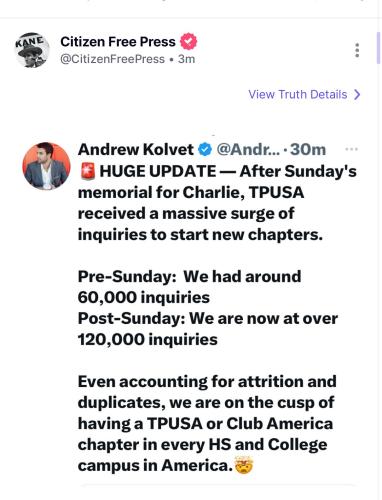This screenshot has width=382, height=500.
Task: Open the quoted post ellipsis menu
Action: pos(352,149)
